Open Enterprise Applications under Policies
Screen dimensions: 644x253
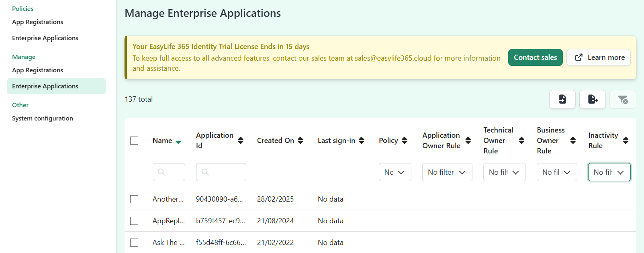45,38
